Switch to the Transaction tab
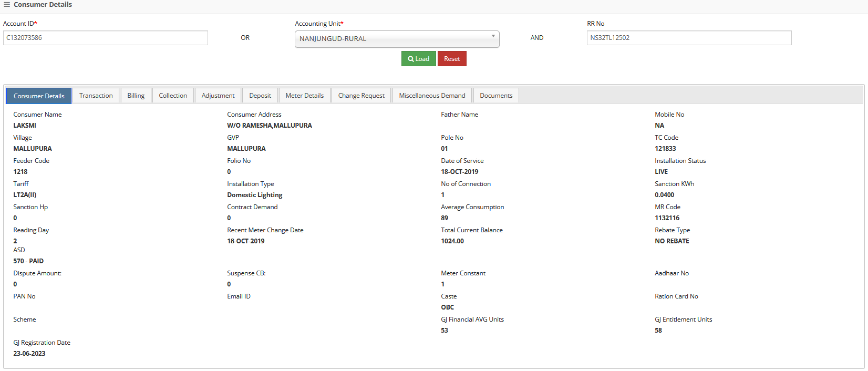 pos(96,96)
